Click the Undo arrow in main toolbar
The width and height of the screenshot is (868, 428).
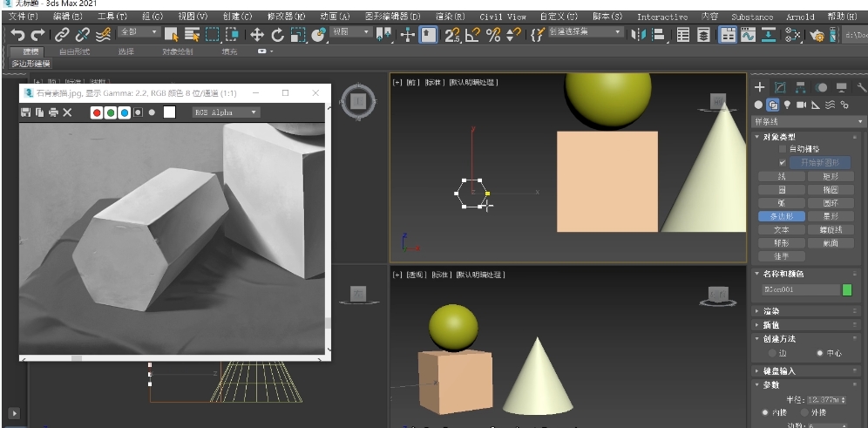click(x=17, y=35)
